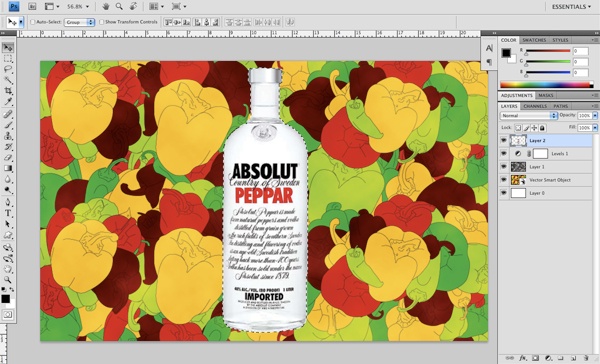
Task: Select the Dodge tool
Action: pyautogui.click(x=8, y=189)
